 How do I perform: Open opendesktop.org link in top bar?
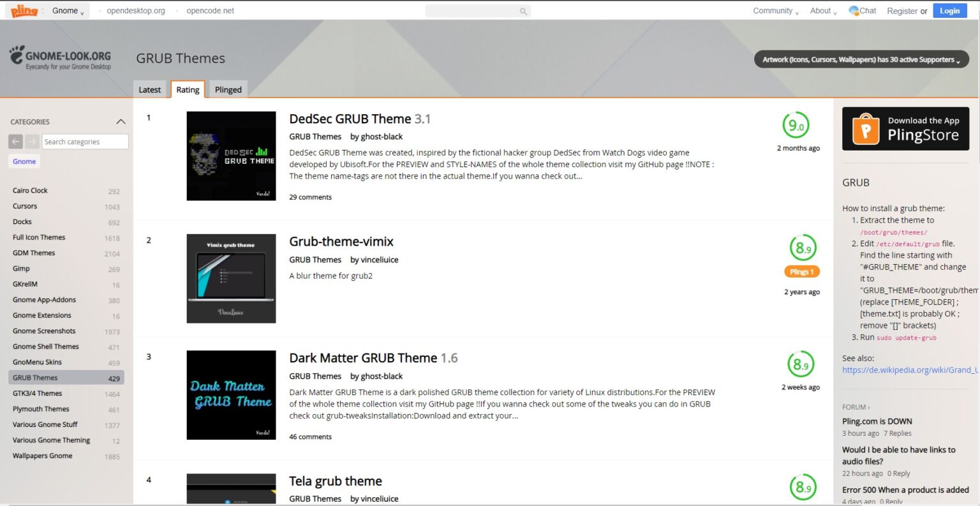click(x=136, y=11)
